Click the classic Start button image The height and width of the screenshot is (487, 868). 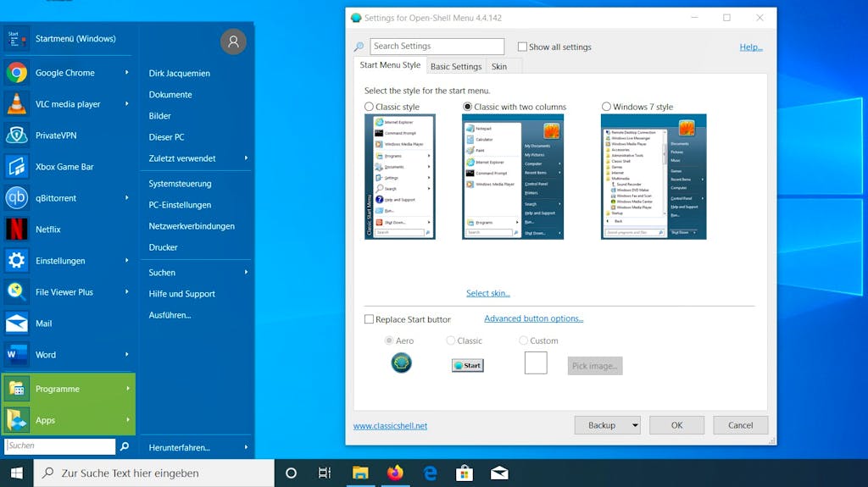coord(468,365)
